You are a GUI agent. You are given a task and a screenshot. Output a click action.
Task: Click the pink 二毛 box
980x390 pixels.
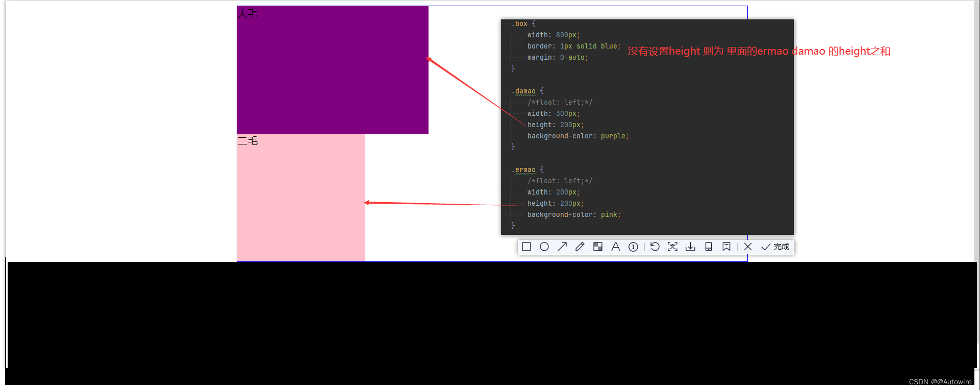tap(301, 198)
